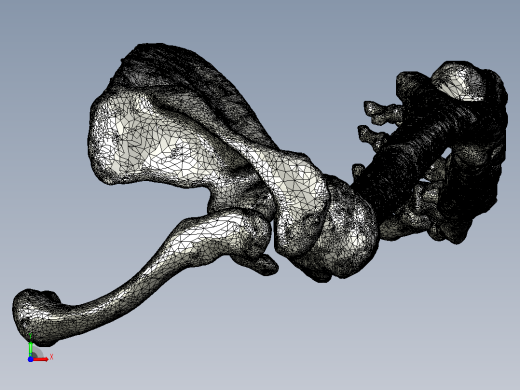The image size is (520, 390).
Task: Click the red X axis arrow of the triad
Action: pyautogui.click(x=41, y=359)
